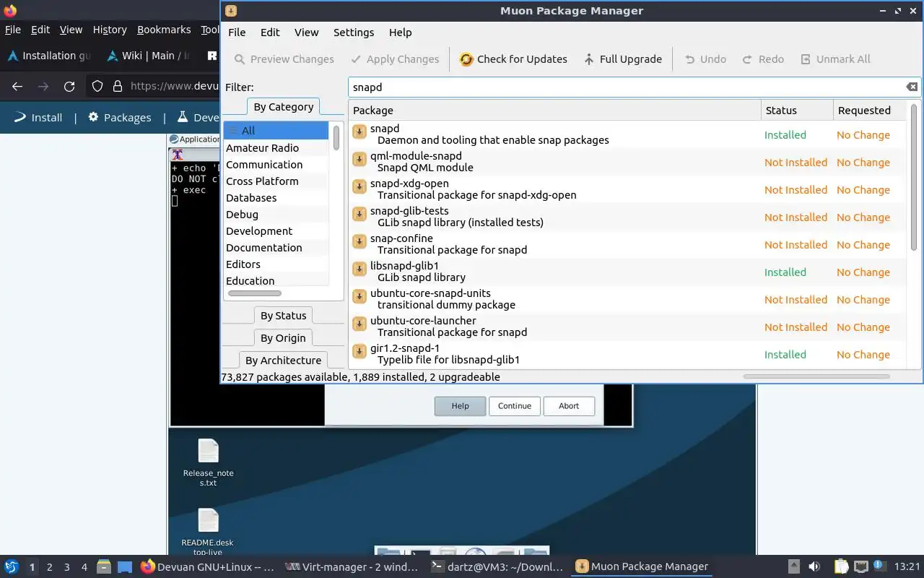Sort by the Status column header
Image resolution: width=924 pixels, height=578 pixels.
tap(797, 111)
